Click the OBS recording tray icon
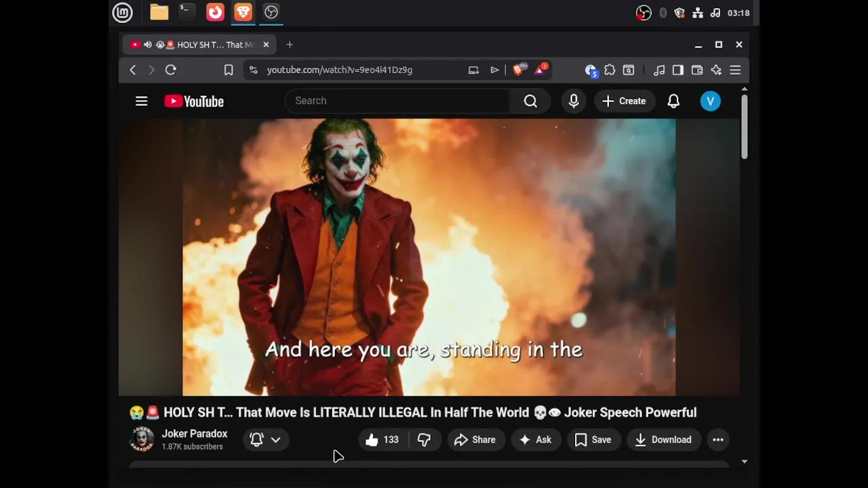 point(644,13)
